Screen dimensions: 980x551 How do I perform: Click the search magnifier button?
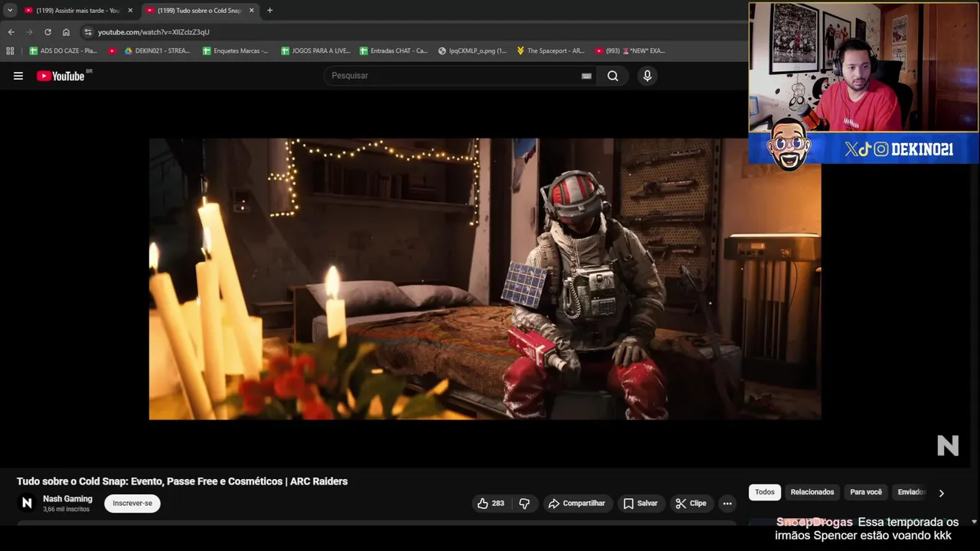(x=612, y=76)
